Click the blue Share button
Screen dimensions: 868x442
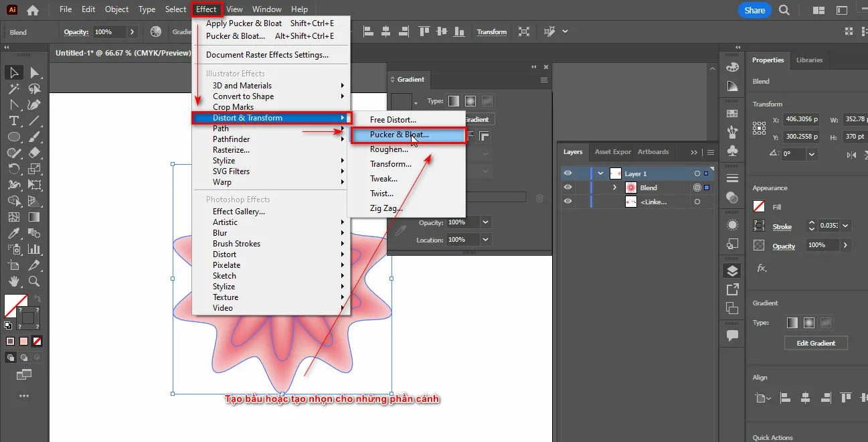coord(754,10)
